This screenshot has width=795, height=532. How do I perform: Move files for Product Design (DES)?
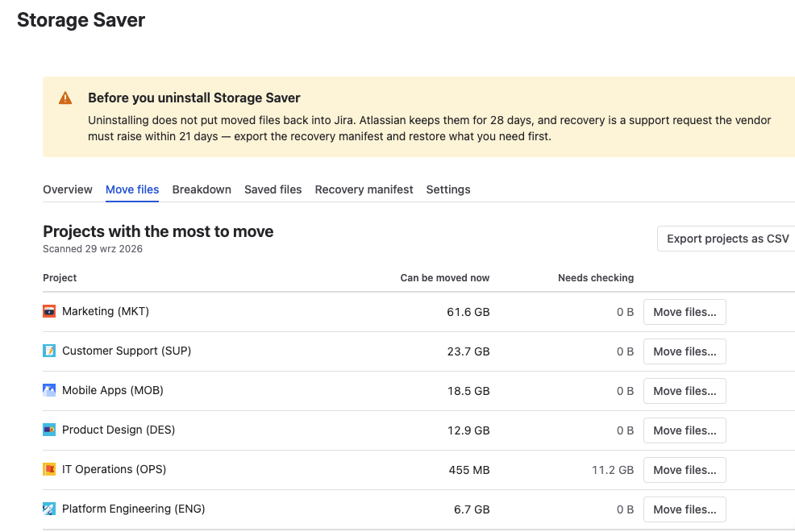point(685,430)
